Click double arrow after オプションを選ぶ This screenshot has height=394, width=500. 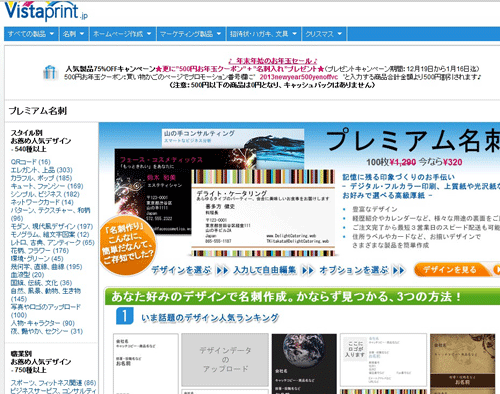click(x=398, y=270)
